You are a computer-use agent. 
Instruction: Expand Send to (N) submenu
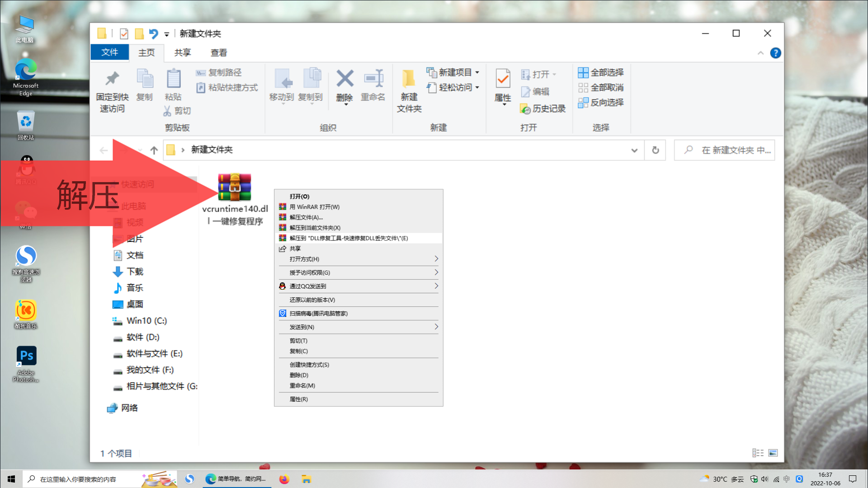coord(359,327)
